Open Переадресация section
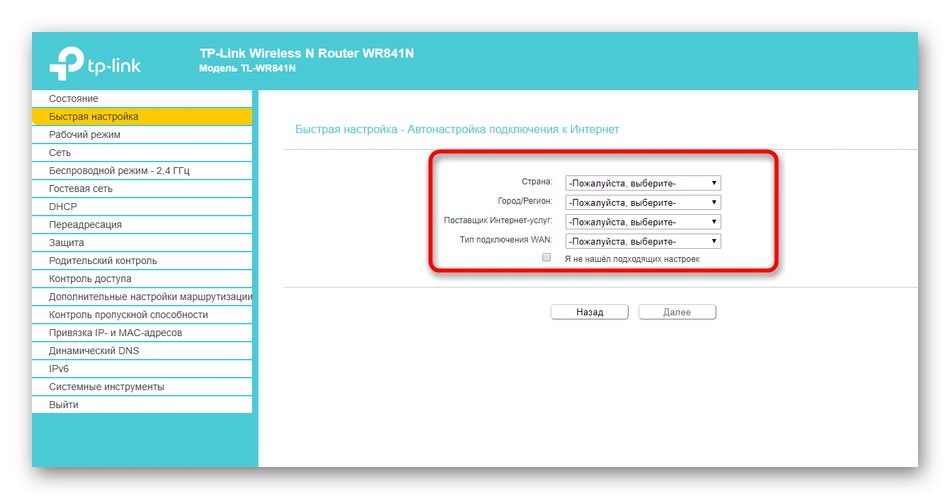This screenshot has height=499, width=950. [142, 225]
